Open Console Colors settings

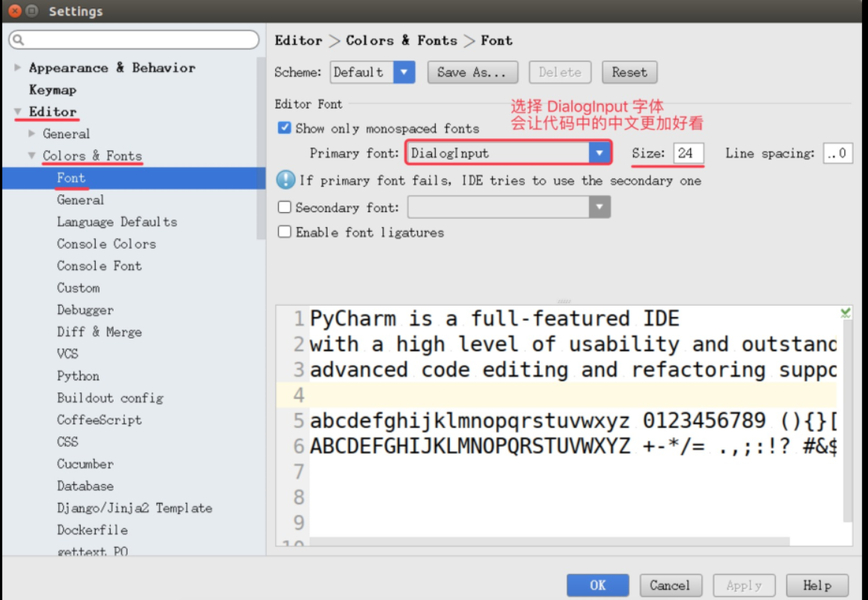coord(106,244)
